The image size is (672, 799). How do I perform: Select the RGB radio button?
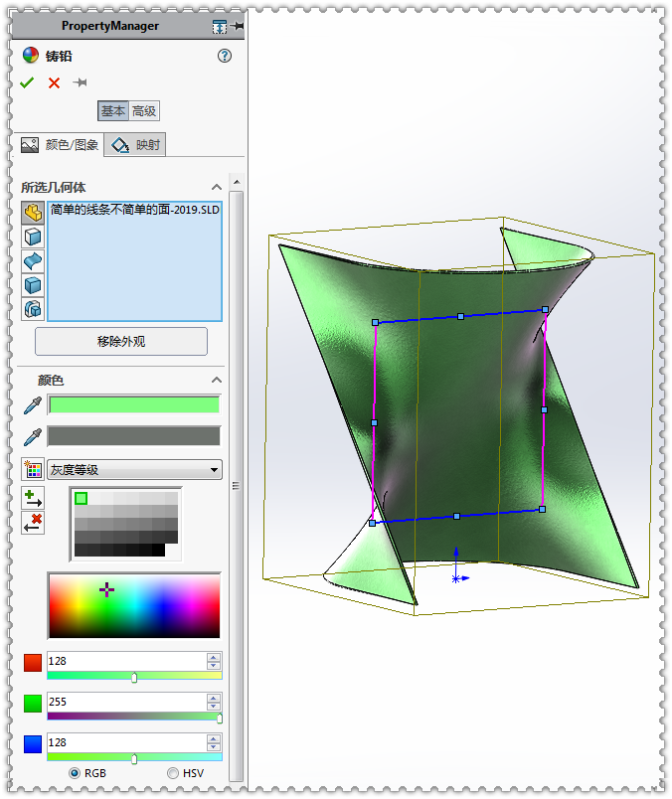(75, 773)
